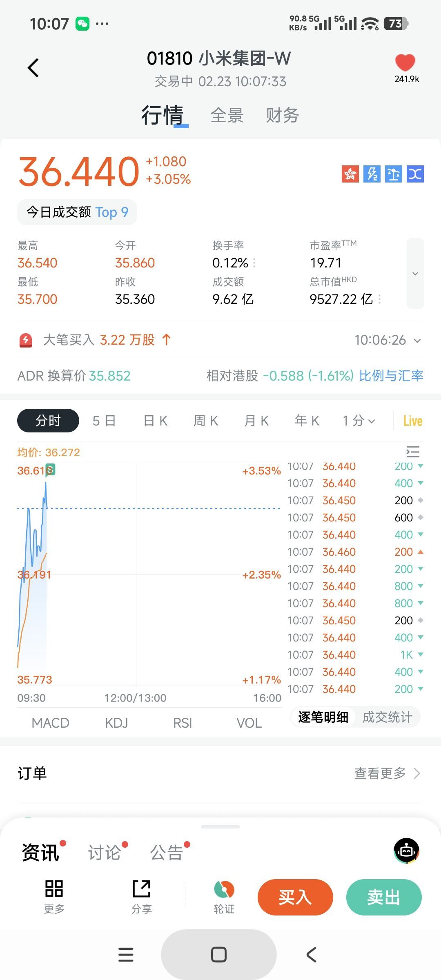Tap Android home navigation button

point(219,955)
